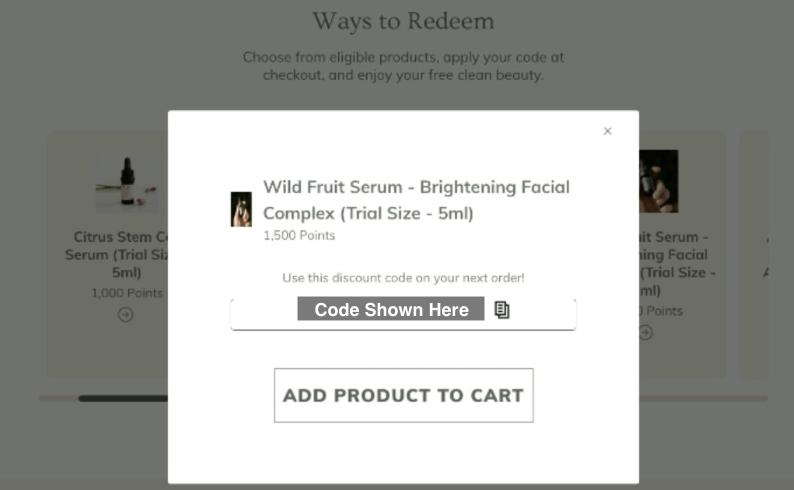The width and height of the screenshot is (794, 490).
Task: Click the 'Choose from eligible products' description
Action: (x=403, y=66)
